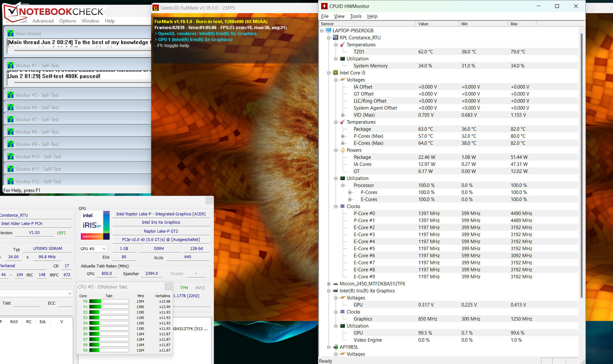Click the Worker #11 Self-Test window icon
This screenshot has height=364, width=613.
pos(11,169)
